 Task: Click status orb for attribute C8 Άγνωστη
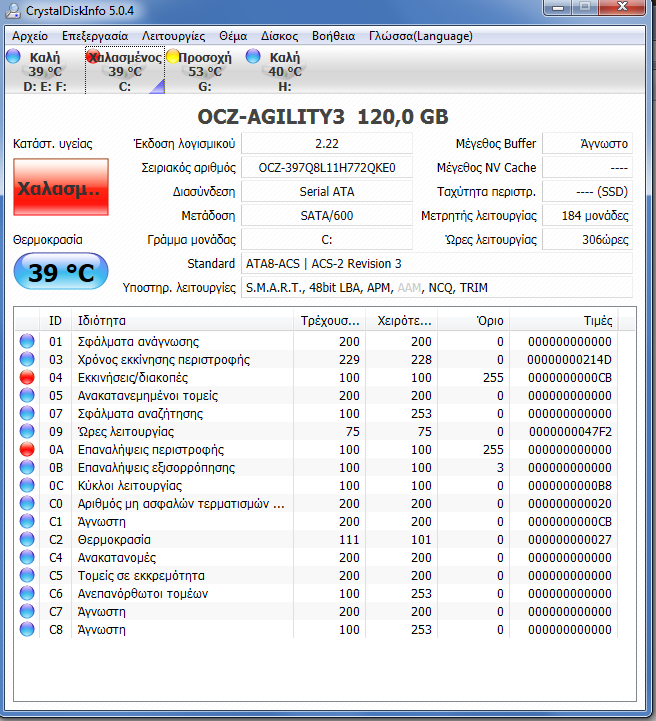pos(27,629)
